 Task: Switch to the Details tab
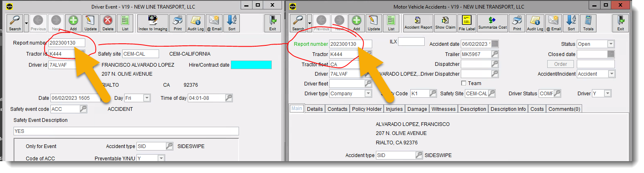315,109
